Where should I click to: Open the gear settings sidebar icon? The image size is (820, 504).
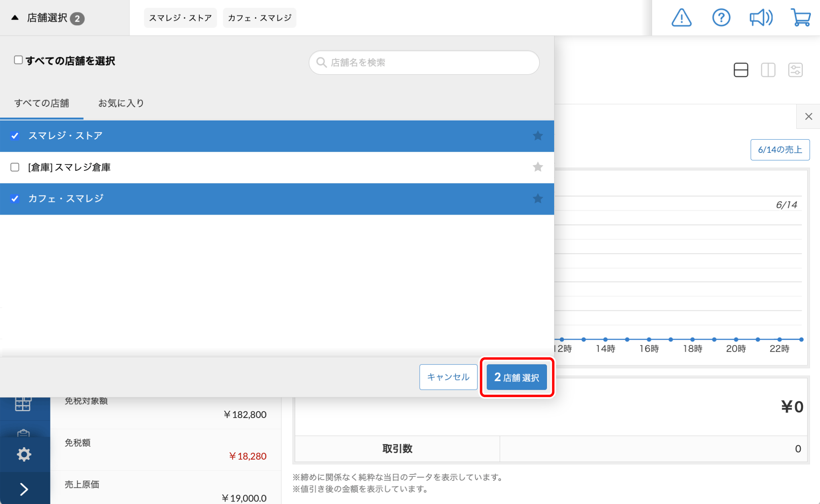(x=24, y=454)
